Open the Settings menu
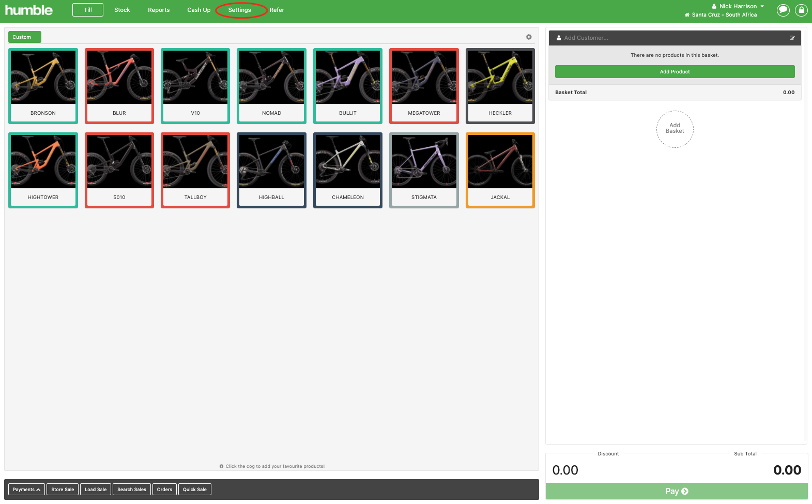Image resolution: width=812 pixels, height=504 pixels. click(x=239, y=10)
